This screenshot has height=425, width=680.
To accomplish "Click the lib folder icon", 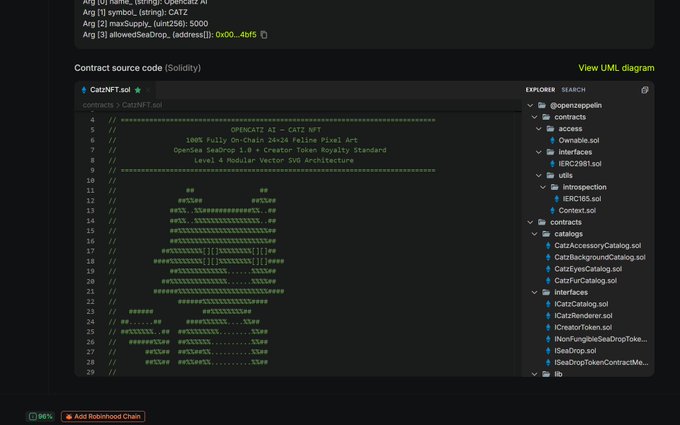I will coord(546,374).
